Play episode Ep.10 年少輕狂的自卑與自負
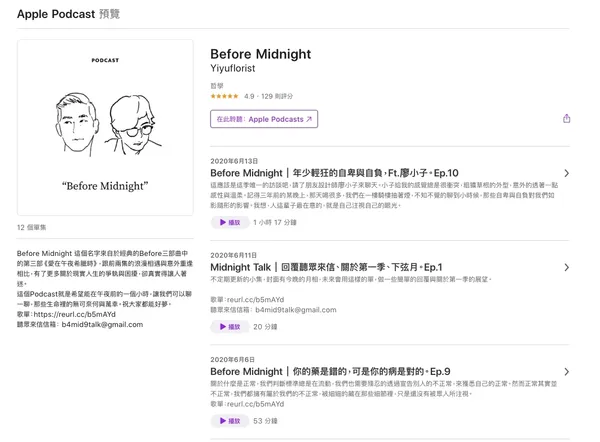600x442 pixels. coord(230,222)
